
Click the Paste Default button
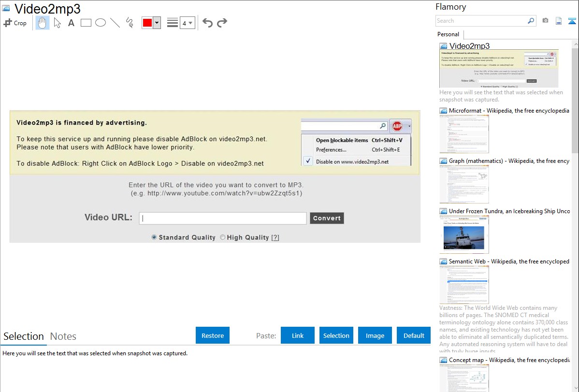pos(414,335)
